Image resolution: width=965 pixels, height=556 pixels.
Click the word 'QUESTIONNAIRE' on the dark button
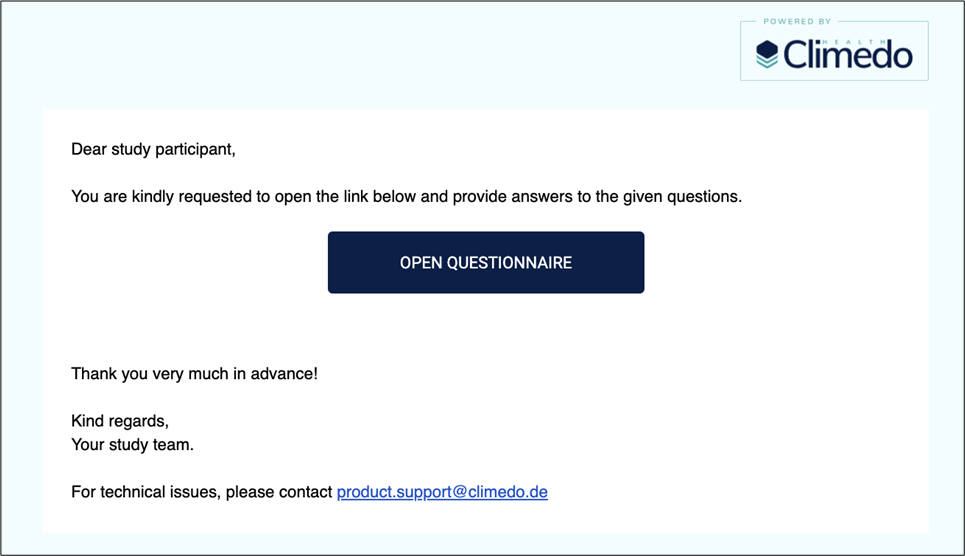[x=509, y=263]
